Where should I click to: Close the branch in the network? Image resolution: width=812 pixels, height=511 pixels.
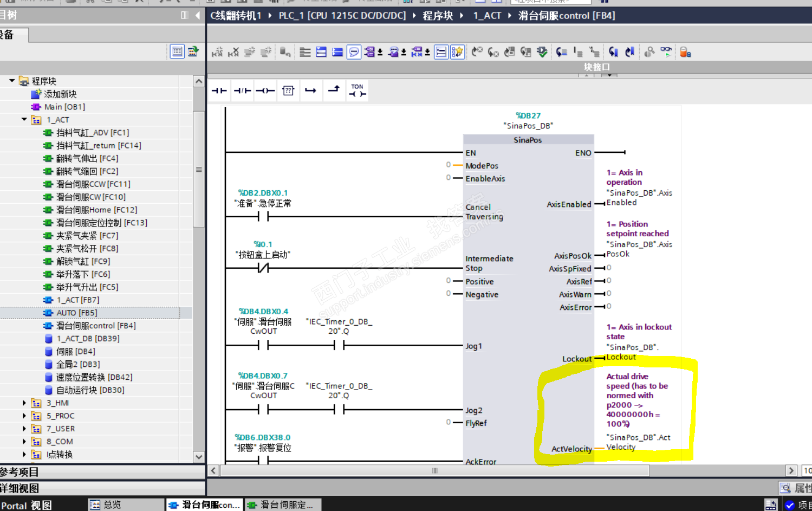(x=334, y=90)
